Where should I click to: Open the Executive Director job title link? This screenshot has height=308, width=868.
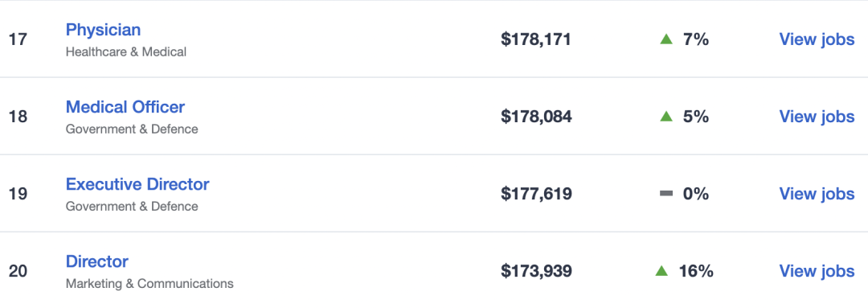137,184
